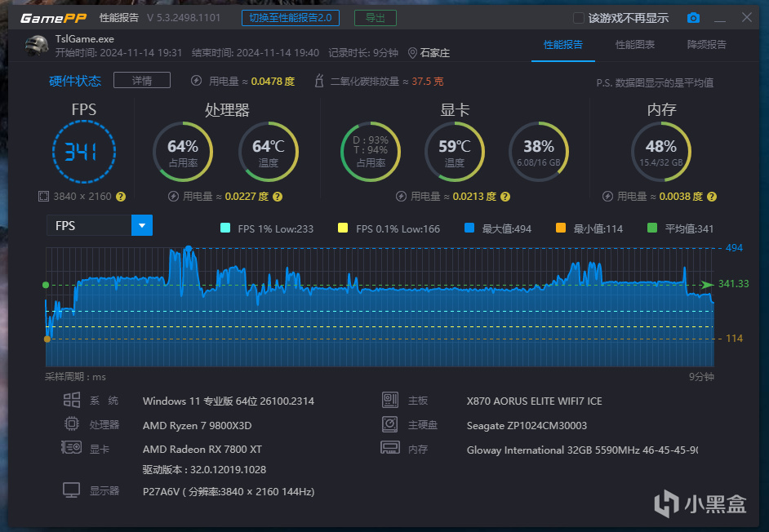This screenshot has width=769, height=532.
Task: Click the TslGame.exe process name
Action: tap(84, 39)
